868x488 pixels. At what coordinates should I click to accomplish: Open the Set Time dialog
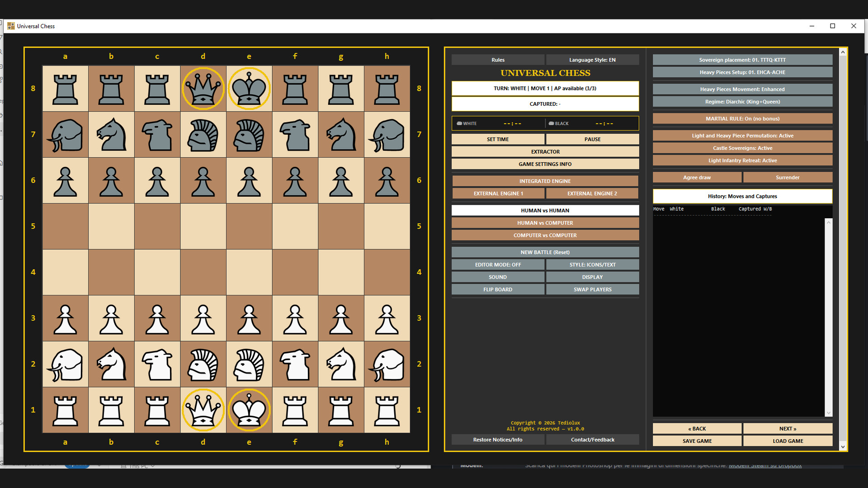pyautogui.click(x=498, y=139)
